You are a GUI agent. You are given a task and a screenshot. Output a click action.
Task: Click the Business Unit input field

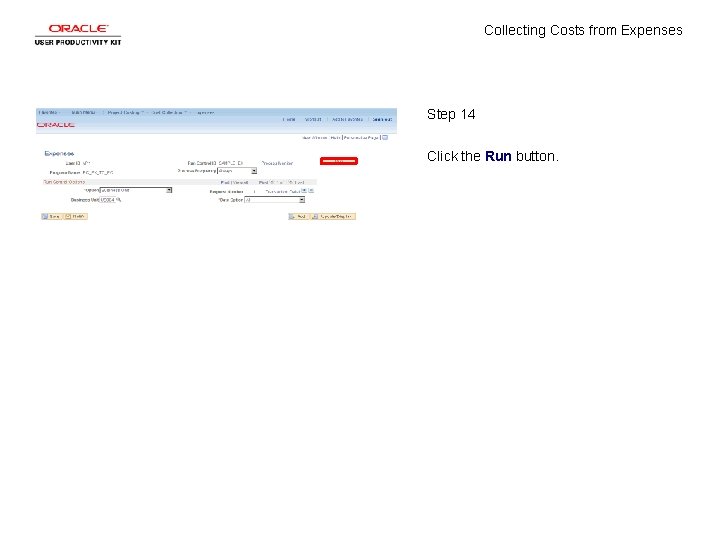(x=108, y=200)
